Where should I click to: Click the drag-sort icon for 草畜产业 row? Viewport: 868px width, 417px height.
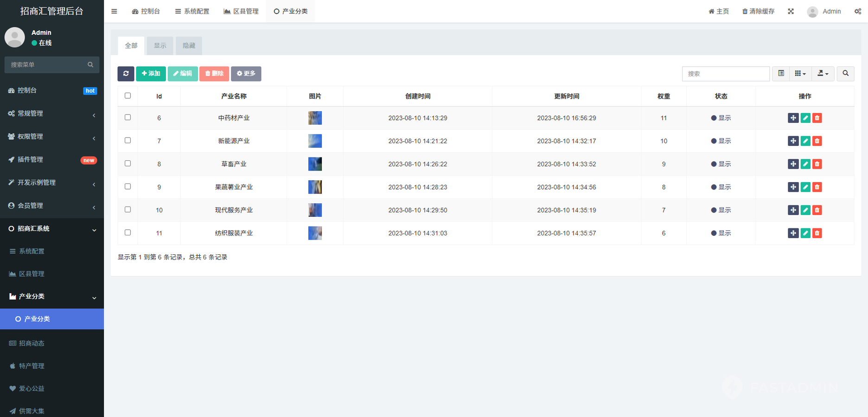click(x=793, y=164)
